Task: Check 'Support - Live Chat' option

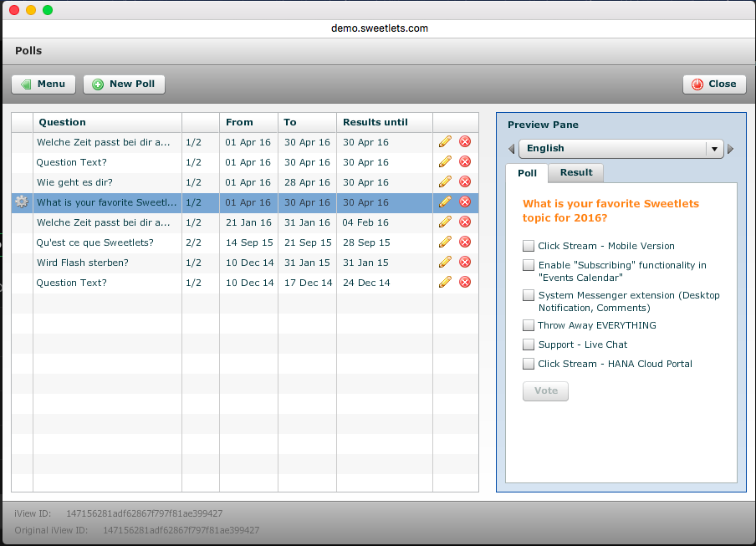Action: point(529,344)
